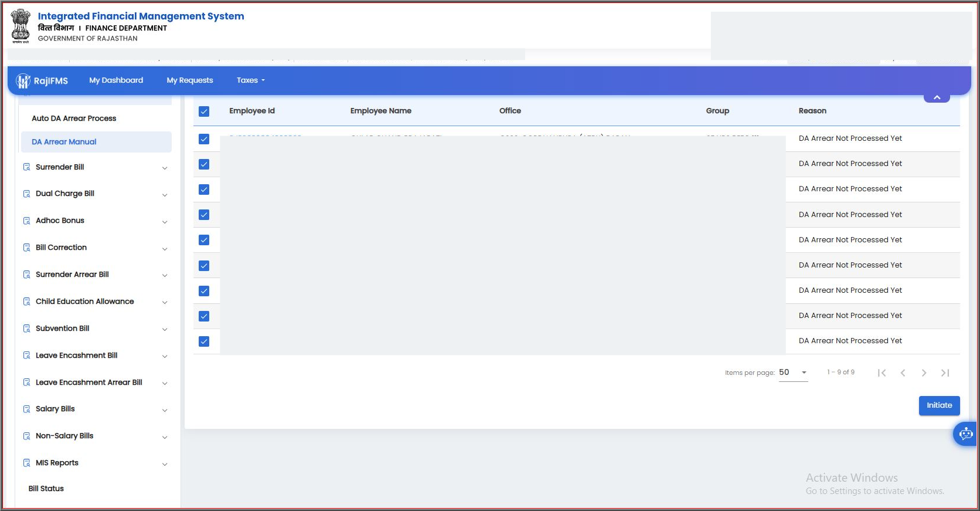Open My Dashboard
The image size is (980, 511).
tap(116, 80)
